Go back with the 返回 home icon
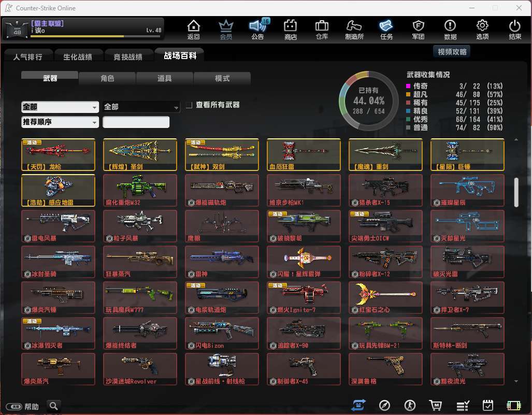532x415 pixels. coord(193,30)
